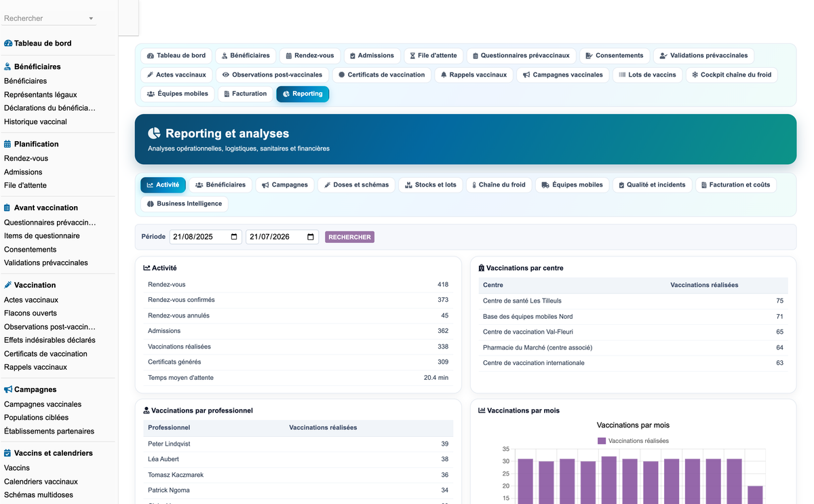This screenshot has width=814, height=504.
Task: Open Effets indésirables déclarés sidebar link
Action: [50, 340]
